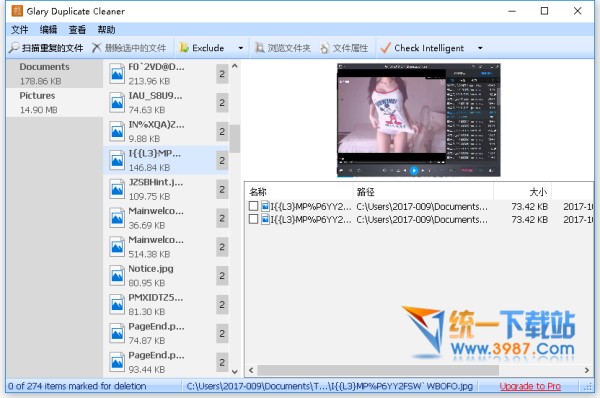Click the 213.96 KB size text
Viewport: 600px width, 398px height.
coord(149,81)
